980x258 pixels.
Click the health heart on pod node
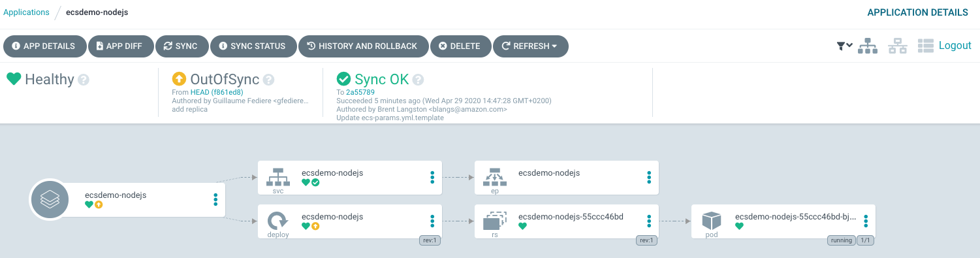pos(739,226)
